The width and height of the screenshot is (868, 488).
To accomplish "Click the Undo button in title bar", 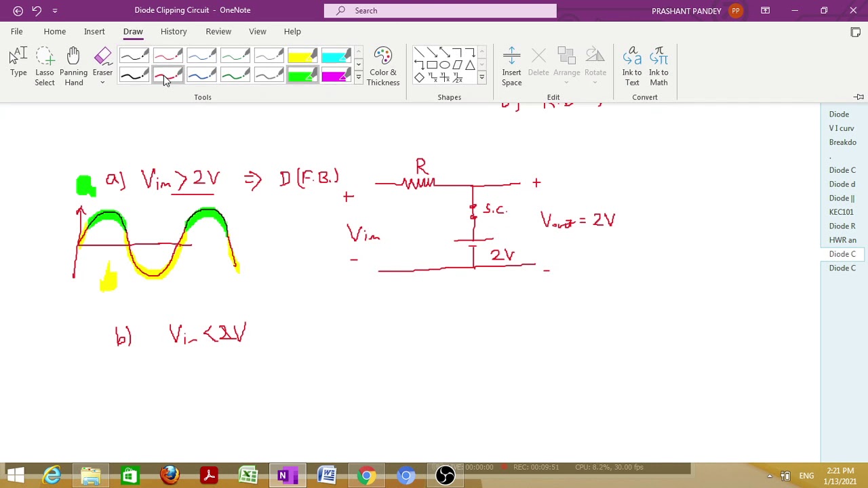I will [x=37, y=10].
